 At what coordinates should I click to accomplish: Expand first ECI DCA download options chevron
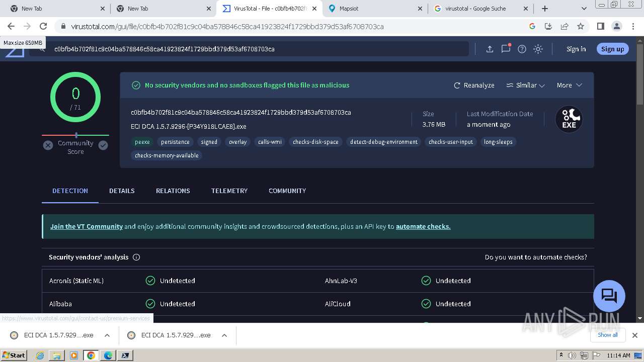click(x=107, y=335)
